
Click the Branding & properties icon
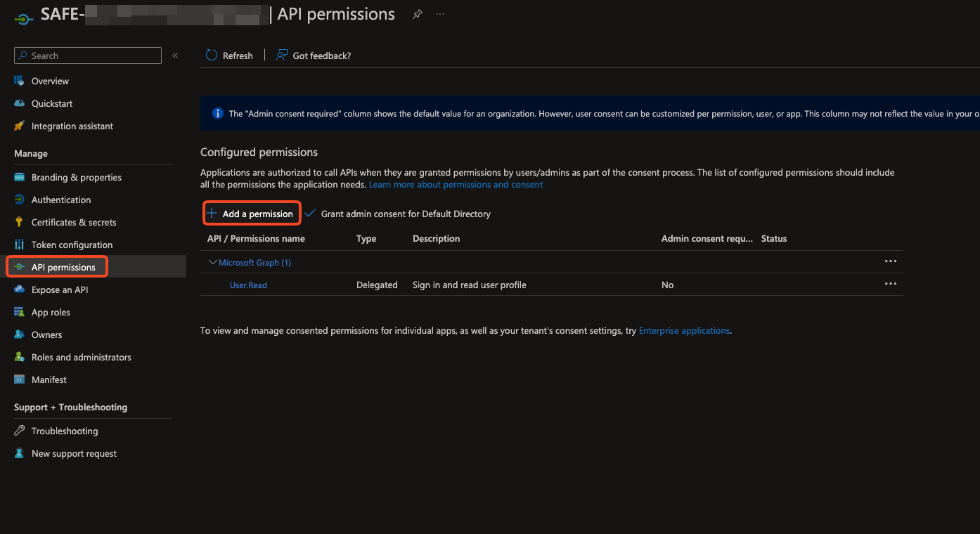click(x=19, y=177)
